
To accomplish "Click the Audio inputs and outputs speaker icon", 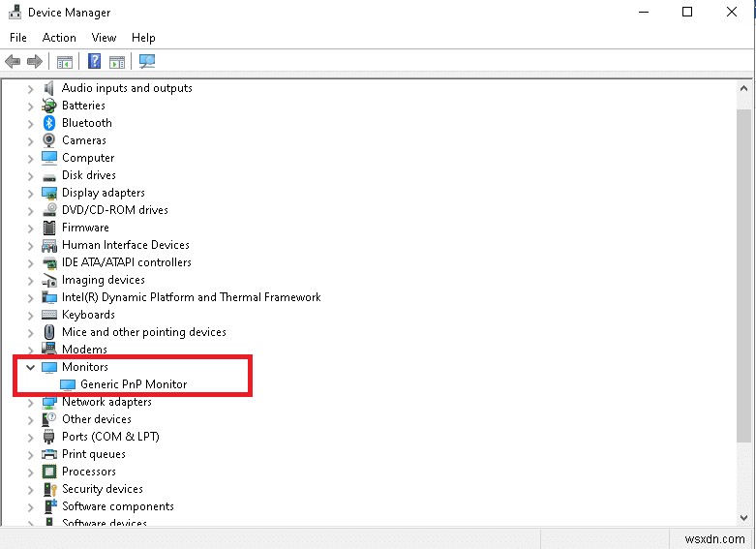I will click(48, 88).
